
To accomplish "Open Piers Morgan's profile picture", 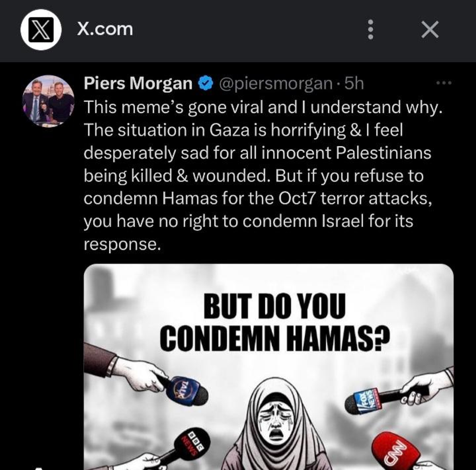I will [48, 101].
